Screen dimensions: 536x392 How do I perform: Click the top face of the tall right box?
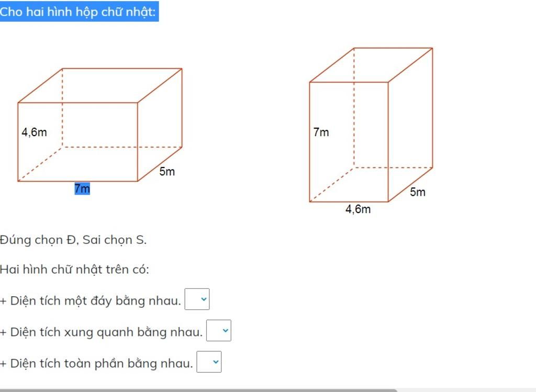point(371,65)
